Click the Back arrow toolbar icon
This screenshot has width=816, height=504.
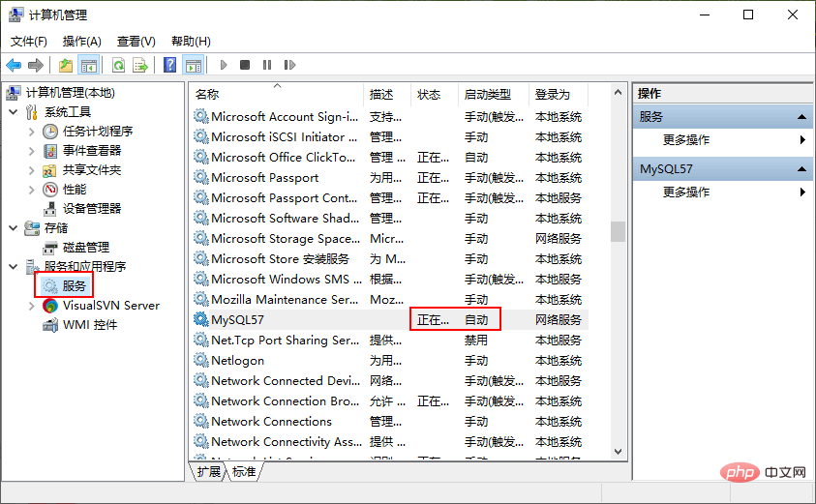click(14, 65)
